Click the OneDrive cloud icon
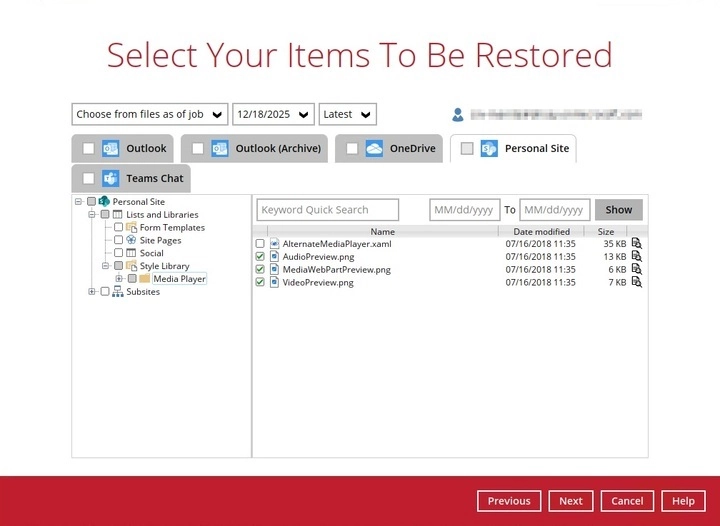Screen dimensions: 720x526 pos(374,149)
